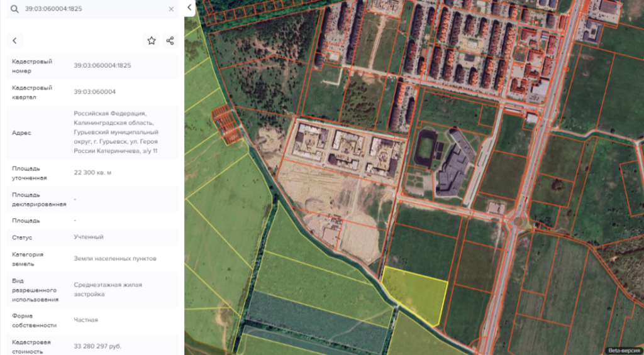The image size is (644, 355).
Task: Open the share icon
Action: (x=170, y=41)
